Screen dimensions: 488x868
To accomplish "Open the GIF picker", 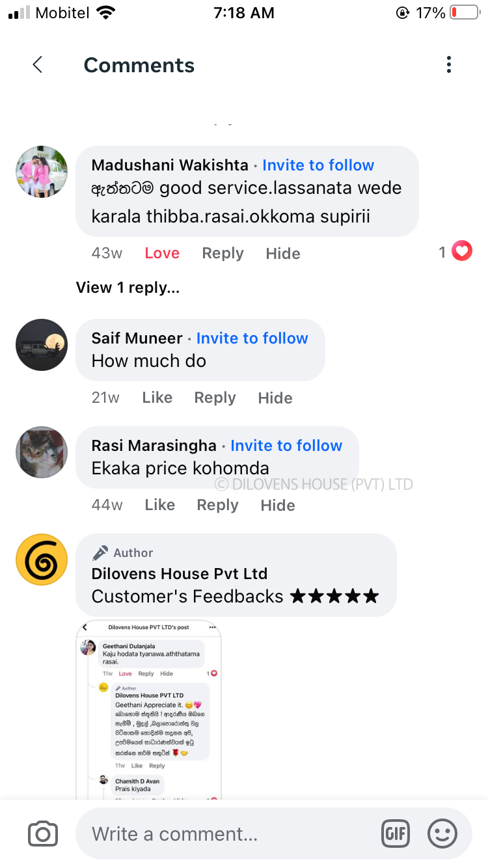I will [x=396, y=834].
